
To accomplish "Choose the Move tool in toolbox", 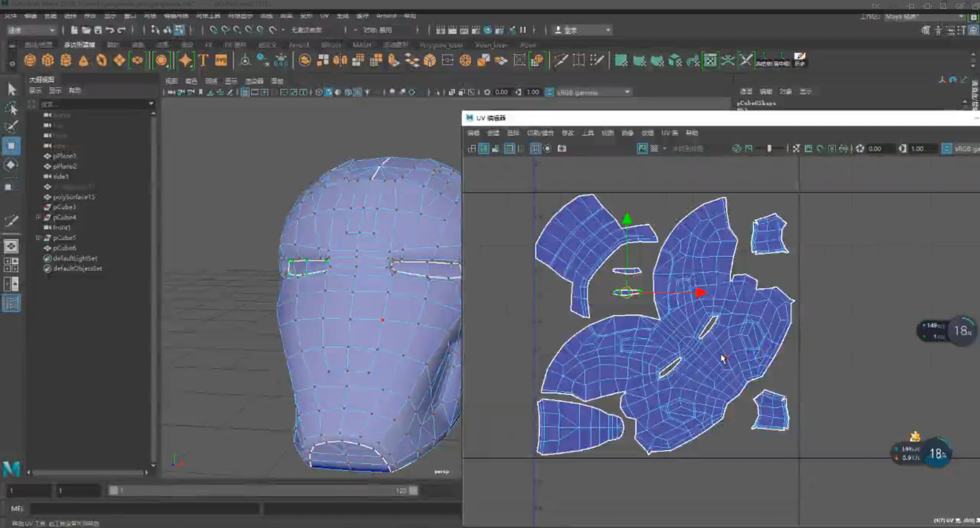I will coord(11,146).
